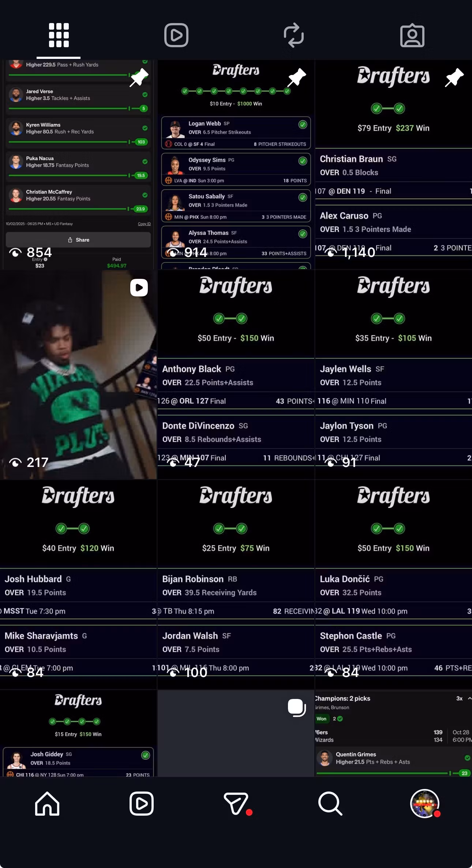Tap the eye icon beside 100 views

coord(173,673)
